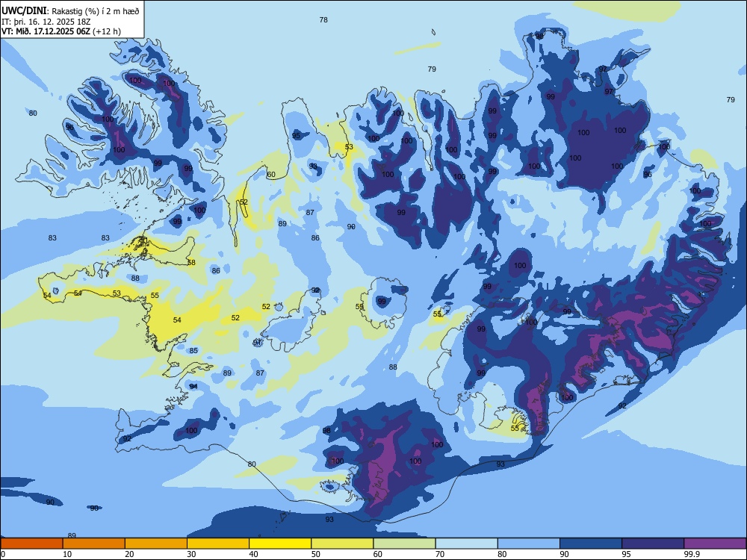The width and height of the screenshot is (747, 560).
Task: Click the '70' legend tick label
Action: (440, 554)
